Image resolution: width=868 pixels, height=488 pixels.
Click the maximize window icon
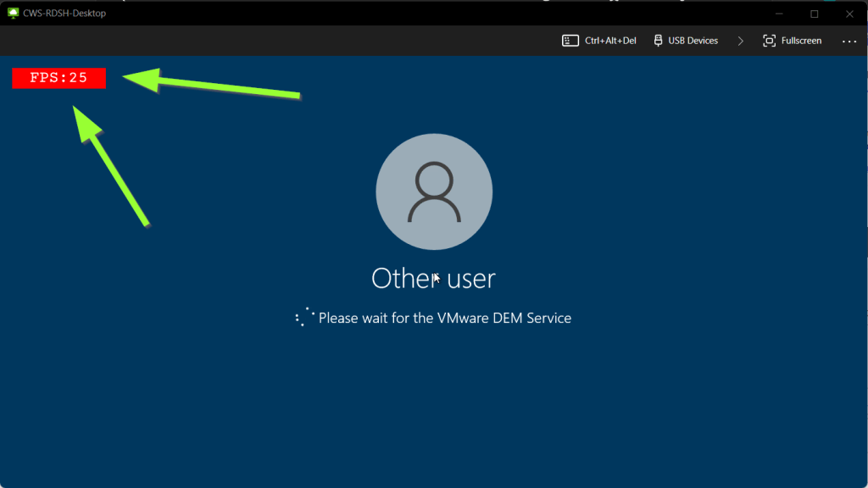814,14
